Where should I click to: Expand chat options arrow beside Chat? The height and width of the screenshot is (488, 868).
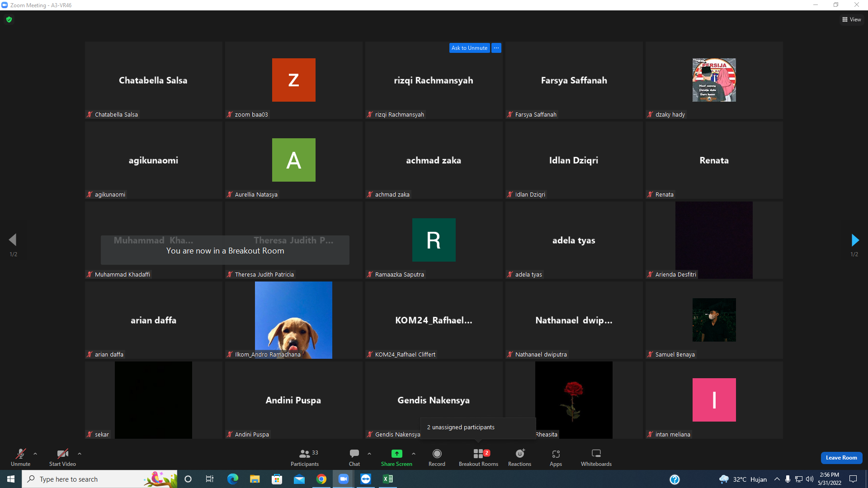tap(369, 454)
